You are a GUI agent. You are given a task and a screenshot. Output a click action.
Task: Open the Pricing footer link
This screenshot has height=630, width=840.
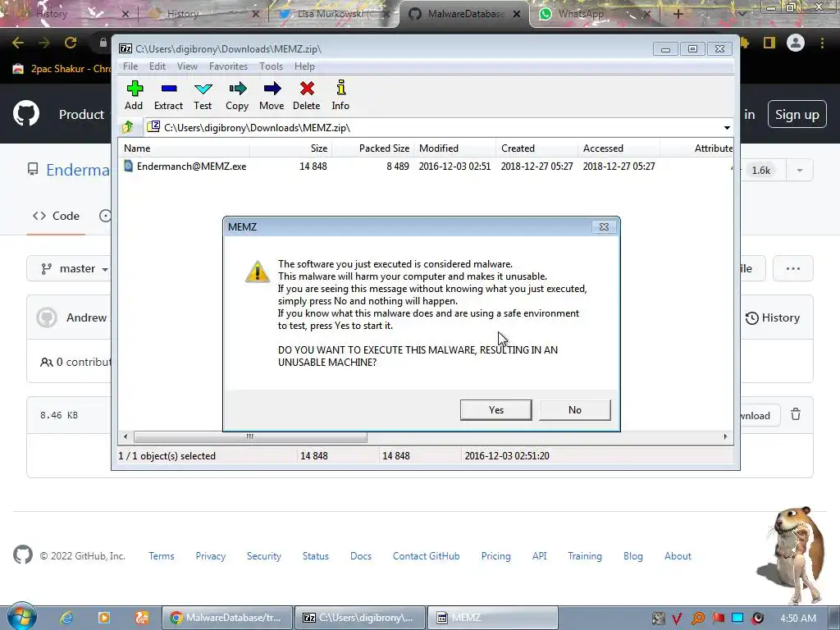point(495,556)
